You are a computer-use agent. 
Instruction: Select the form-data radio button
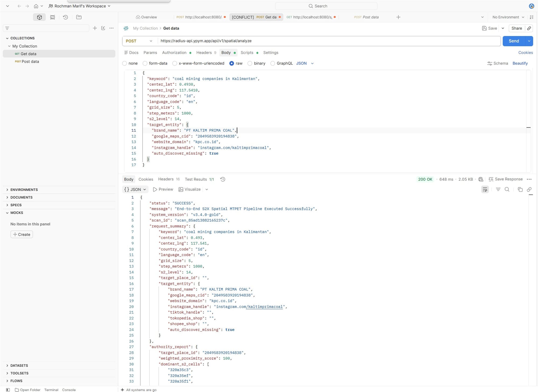click(145, 63)
